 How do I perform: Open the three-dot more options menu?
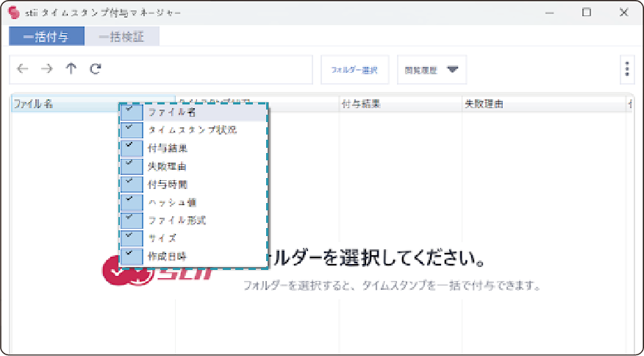click(626, 69)
